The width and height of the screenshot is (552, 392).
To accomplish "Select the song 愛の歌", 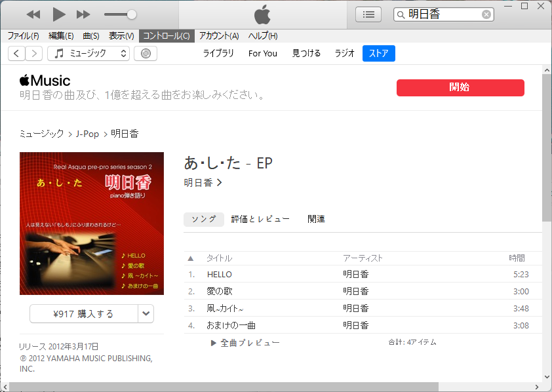I will [x=220, y=291].
